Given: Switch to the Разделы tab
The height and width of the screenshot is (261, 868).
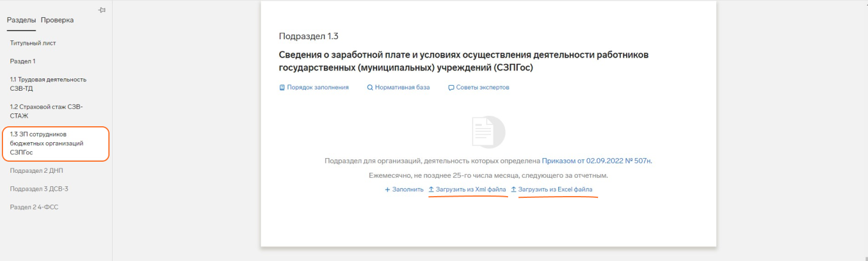Looking at the screenshot, I should pos(21,20).
